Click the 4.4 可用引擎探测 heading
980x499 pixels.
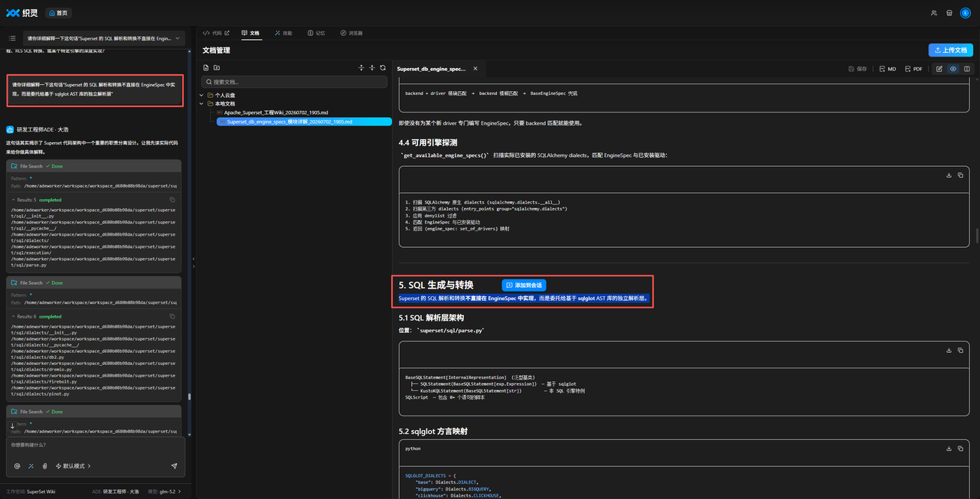pyautogui.click(x=428, y=142)
